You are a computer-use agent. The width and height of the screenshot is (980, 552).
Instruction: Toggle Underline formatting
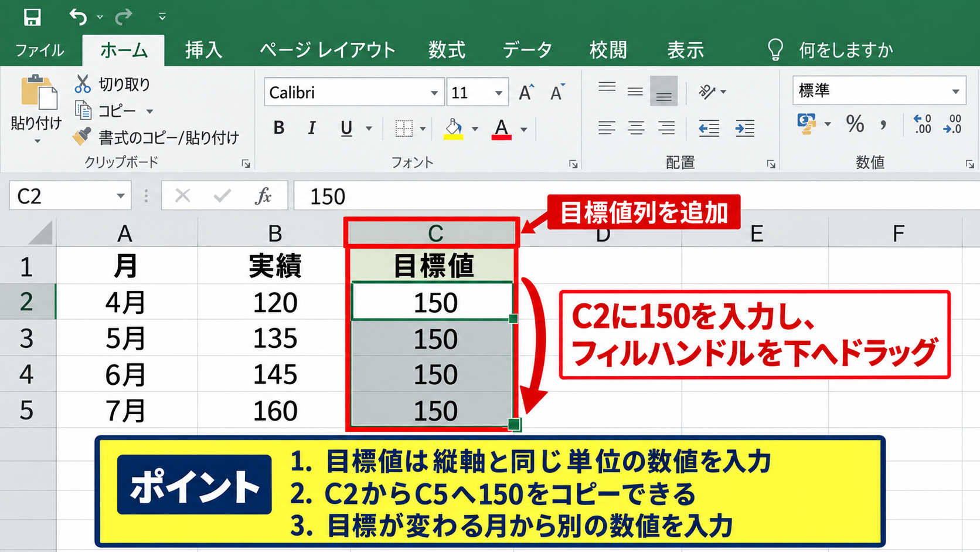coord(346,128)
